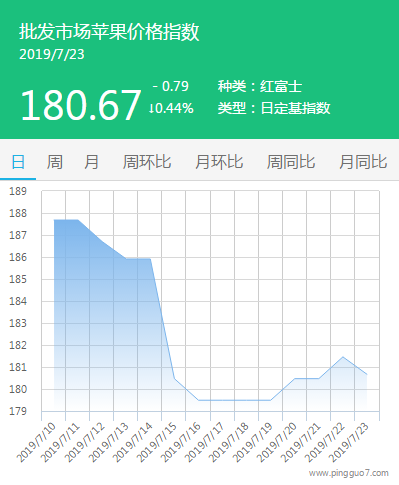Click the title 批发市场苹果价格指数

coord(109,32)
